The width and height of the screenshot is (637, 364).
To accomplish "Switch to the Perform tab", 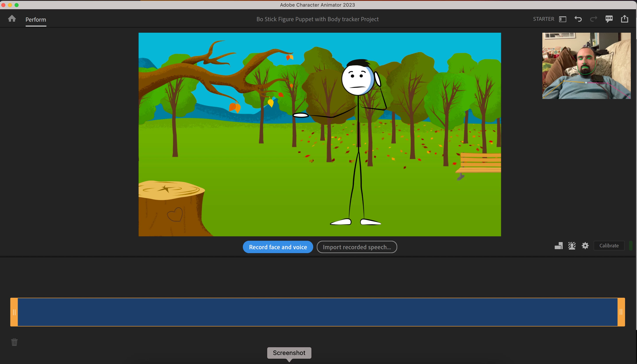I will point(36,19).
